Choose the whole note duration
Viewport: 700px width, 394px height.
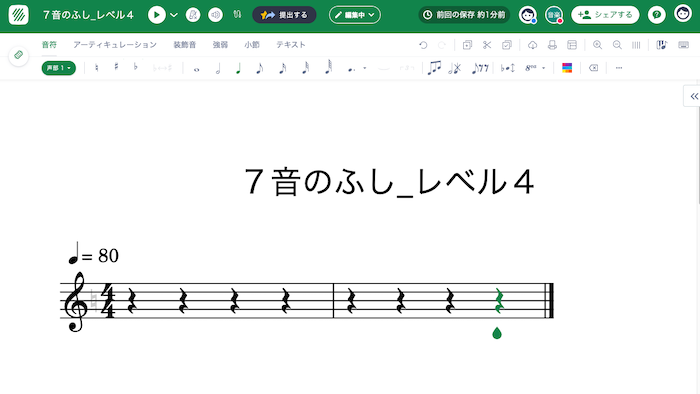(x=196, y=69)
